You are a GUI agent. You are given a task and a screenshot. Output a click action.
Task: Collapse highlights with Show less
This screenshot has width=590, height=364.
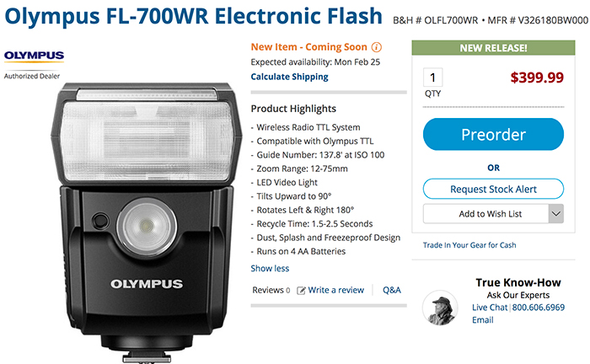[x=270, y=269]
